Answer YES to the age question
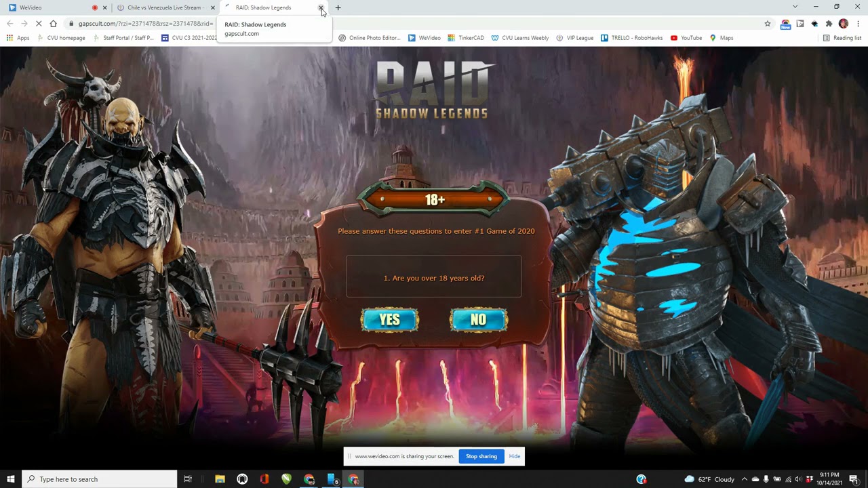 pyautogui.click(x=390, y=320)
